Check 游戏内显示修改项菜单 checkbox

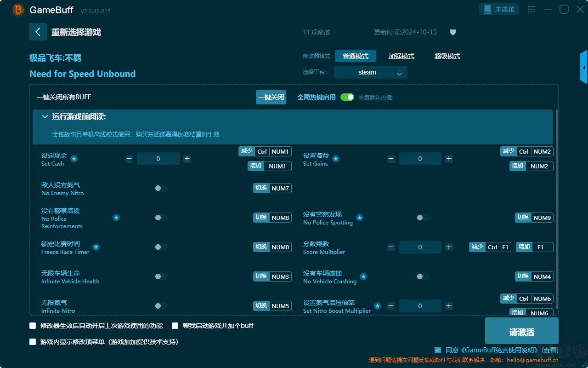[33, 342]
